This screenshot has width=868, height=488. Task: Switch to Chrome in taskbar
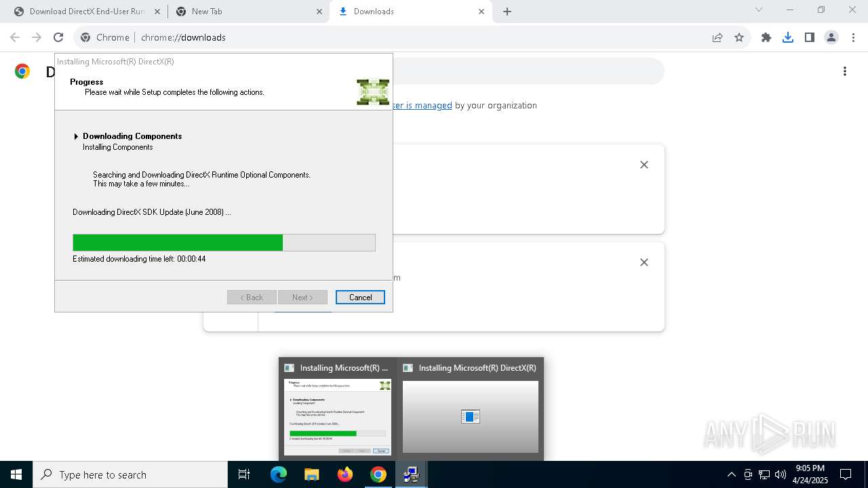(378, 474)
